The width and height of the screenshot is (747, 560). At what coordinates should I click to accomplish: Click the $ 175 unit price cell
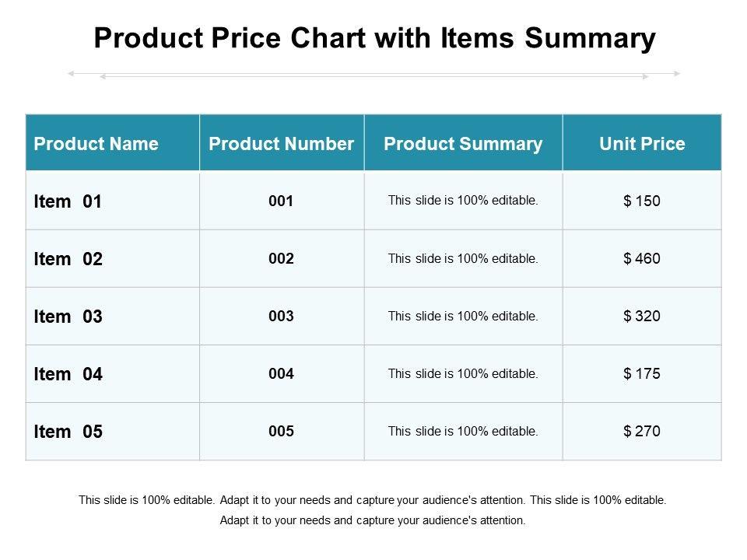click(642, 374)
